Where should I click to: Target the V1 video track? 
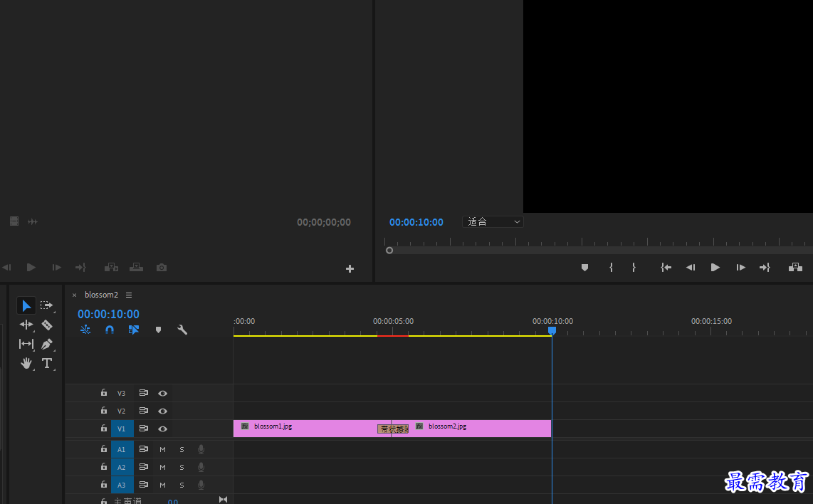(121, 429)
